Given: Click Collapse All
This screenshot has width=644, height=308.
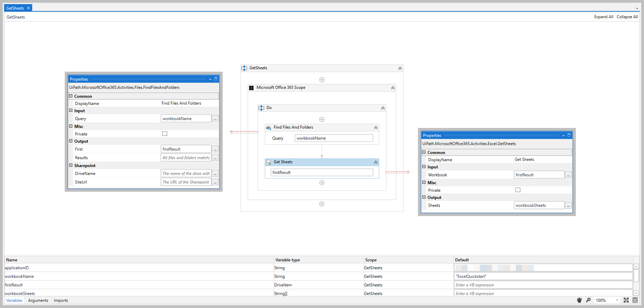Looking at the screenshot, I should pyautogui.click(x=627, y=17).
